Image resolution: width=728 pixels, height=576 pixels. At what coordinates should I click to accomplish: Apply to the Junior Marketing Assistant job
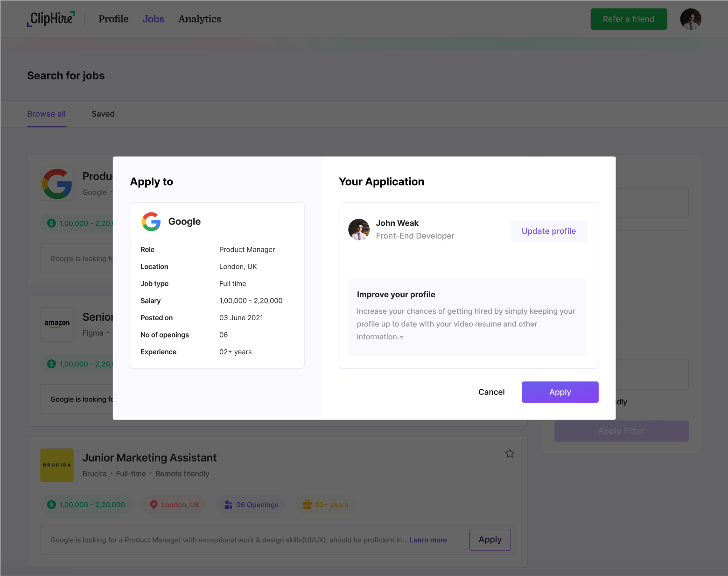pyautogui.click(x=490, y=540)
